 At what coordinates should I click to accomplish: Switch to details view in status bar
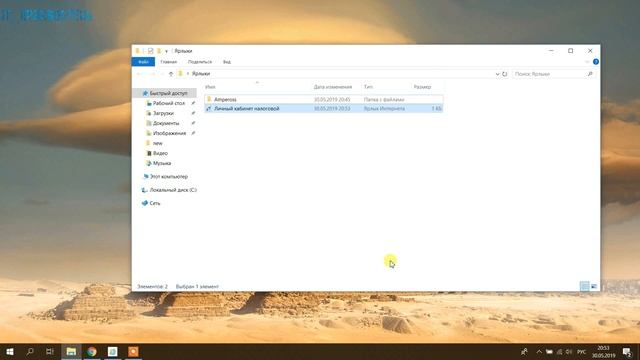click(584, 287)
